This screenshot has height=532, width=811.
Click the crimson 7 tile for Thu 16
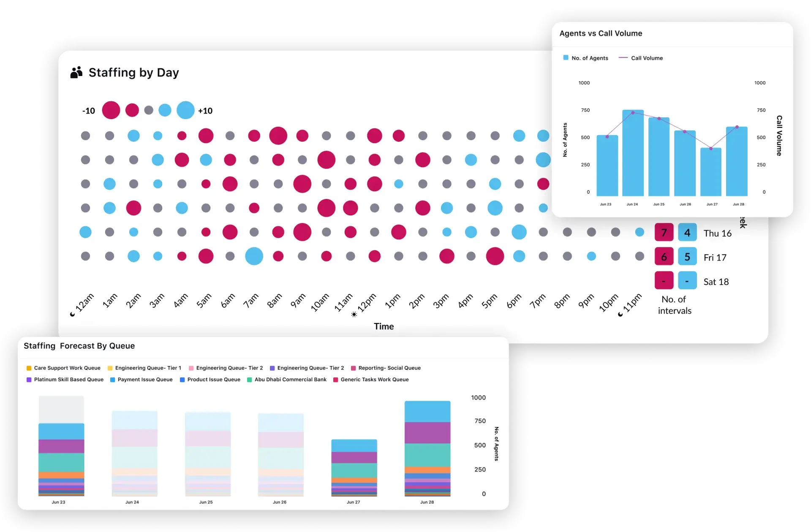point(664,233)
